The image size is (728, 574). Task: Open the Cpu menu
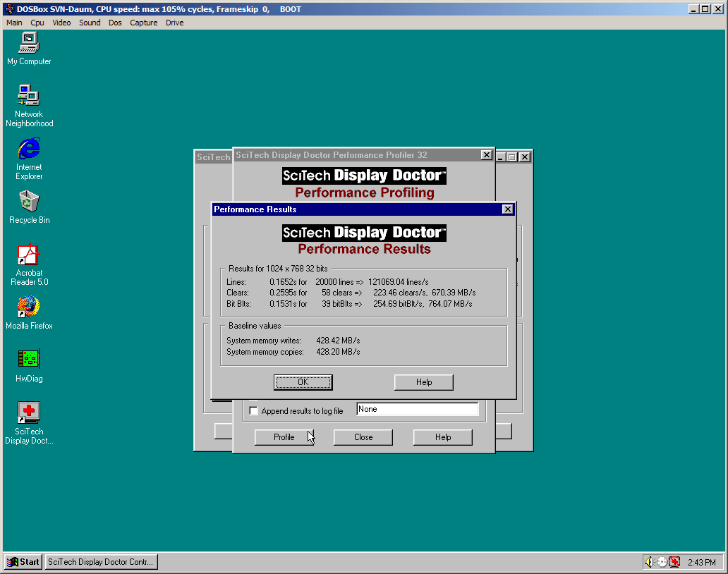37,23
